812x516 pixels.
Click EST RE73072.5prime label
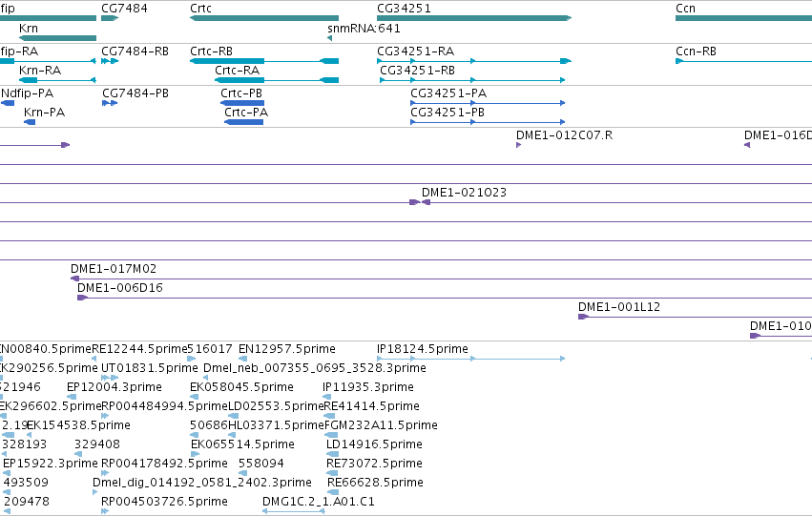pyautogui.click(x=374, y=464)
